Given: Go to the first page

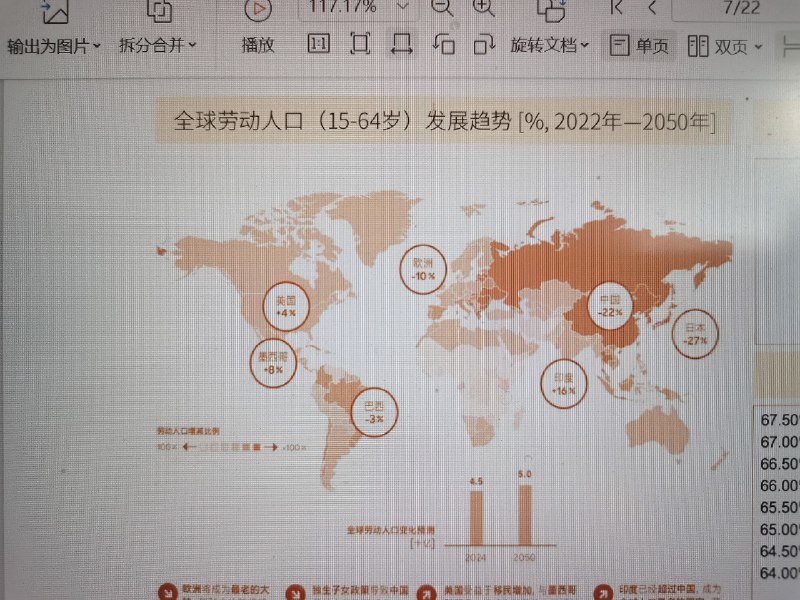Looking at the screenshot, I should (617, 7).
